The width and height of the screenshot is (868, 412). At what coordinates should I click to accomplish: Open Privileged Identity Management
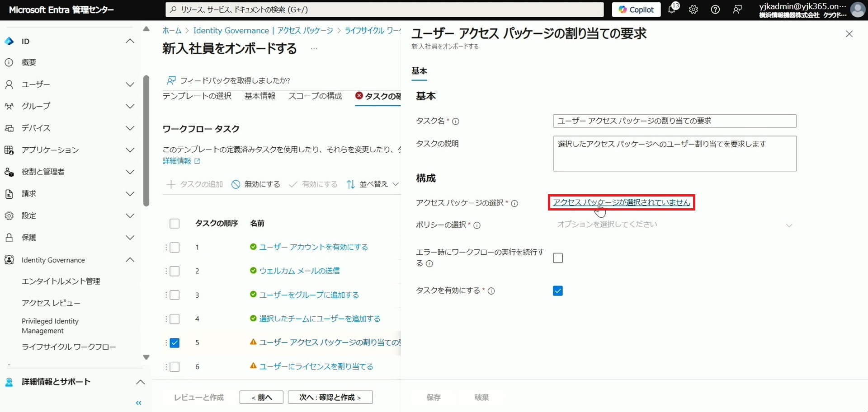[50, 326]
